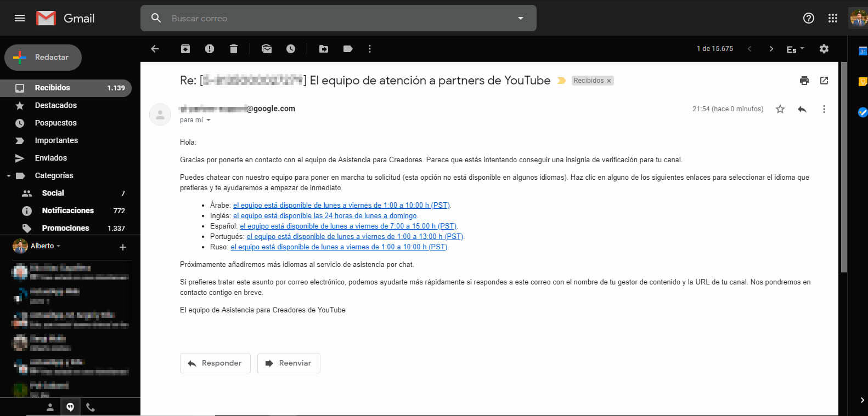Open Google Keep side panel
Viewport: 868px width, 416px height.
863,82
